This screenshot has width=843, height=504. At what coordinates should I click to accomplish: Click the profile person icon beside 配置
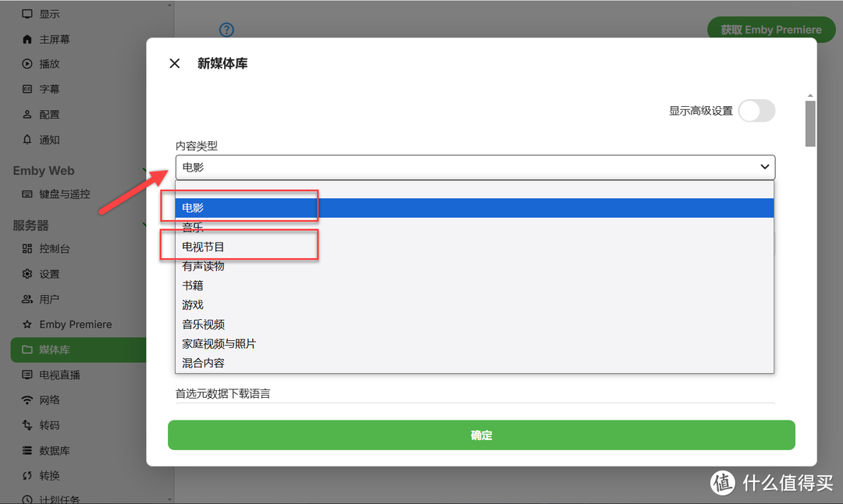27,115
